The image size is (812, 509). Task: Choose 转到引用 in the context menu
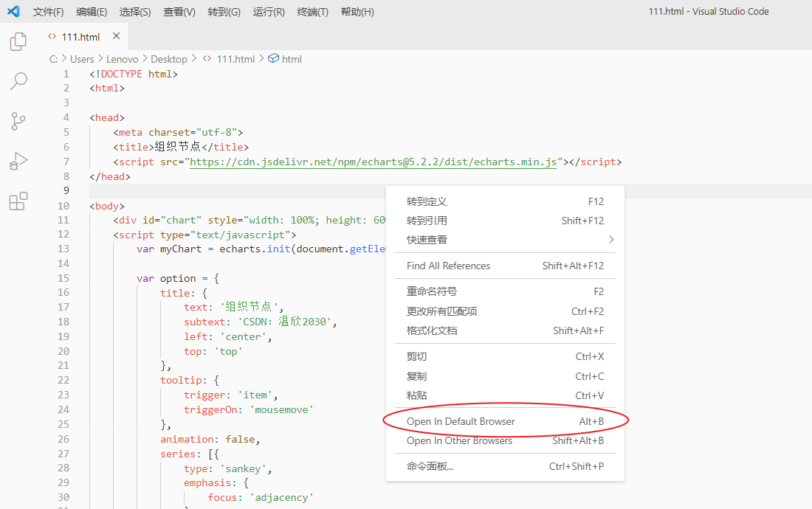[505, 221]
